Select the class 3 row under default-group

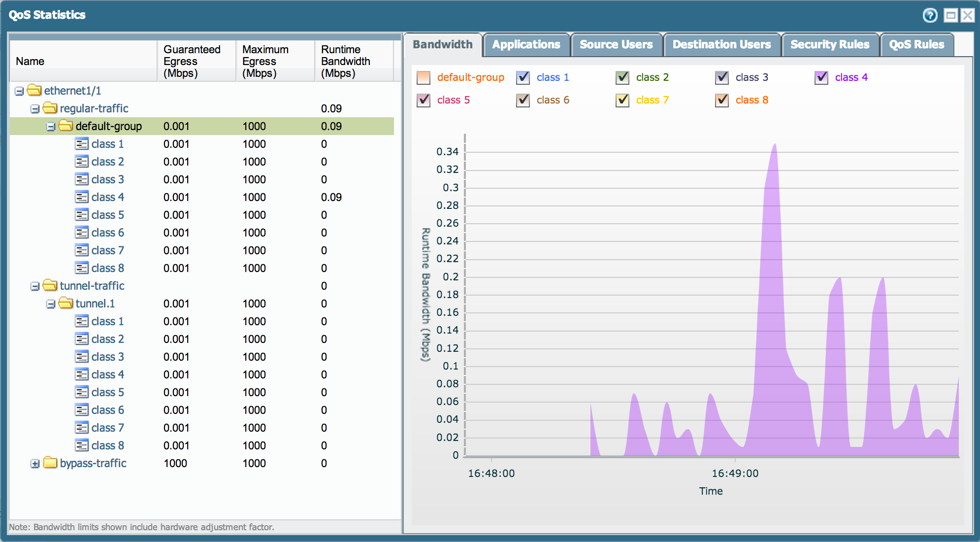(x=107, y=179)
